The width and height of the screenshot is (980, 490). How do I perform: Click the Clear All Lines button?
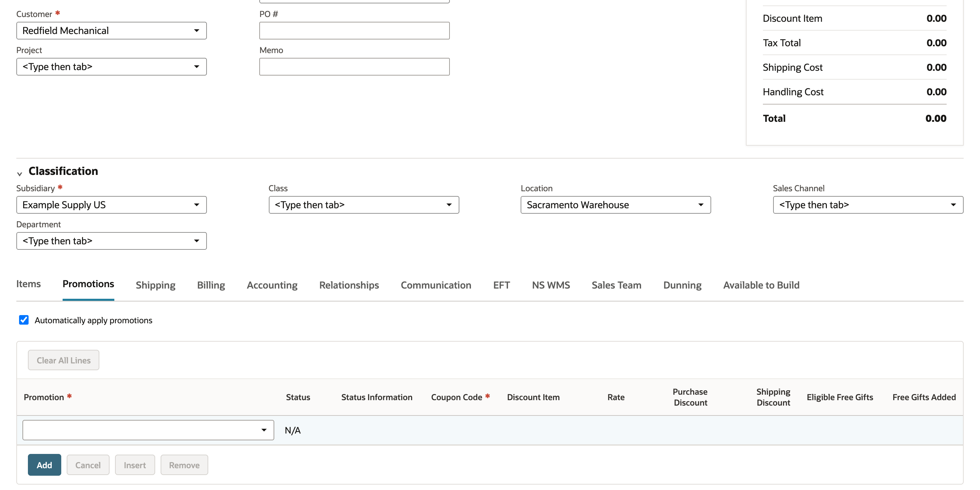pos(64,360)
